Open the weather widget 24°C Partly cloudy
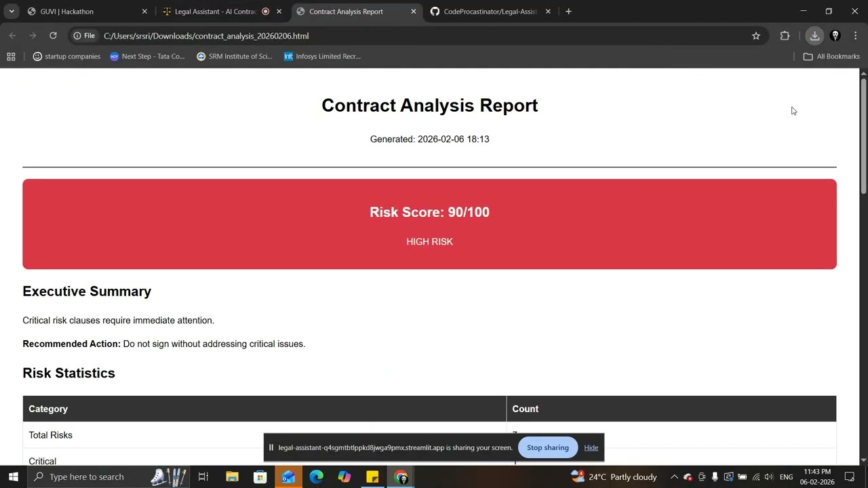The image size is (868, 488). pos(614,476)
